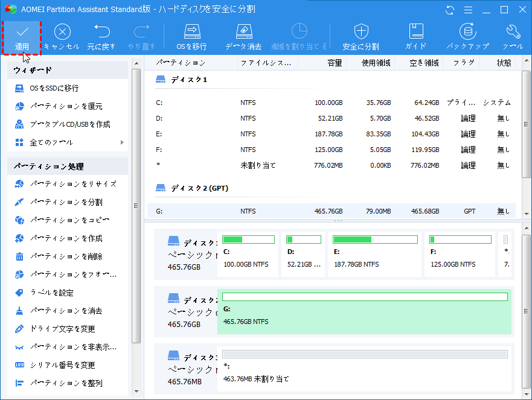
Task: Select the G: drive block in disk map
Action: coord(362,311)
